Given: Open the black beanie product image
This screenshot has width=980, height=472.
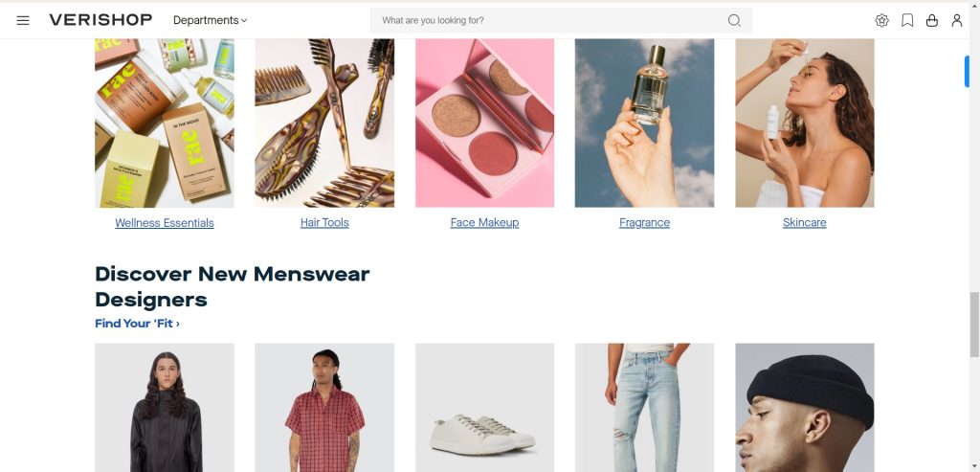Looking at the screenshot, I should coord(804,408).
